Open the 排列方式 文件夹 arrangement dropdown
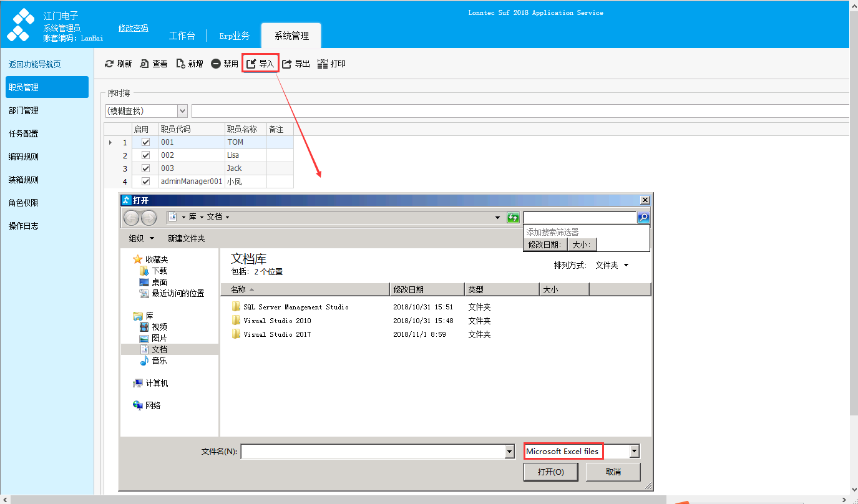The width and height of the screenshot is (858, 504). pos(612,265)
